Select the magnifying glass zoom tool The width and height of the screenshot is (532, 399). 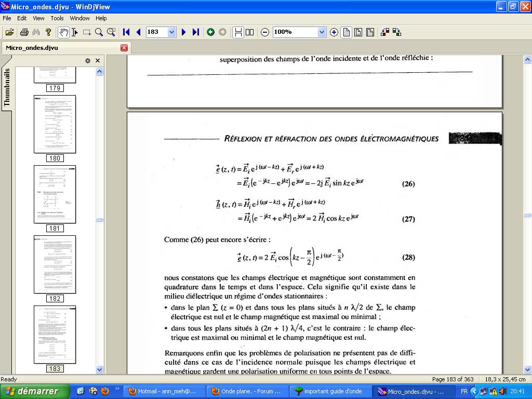coord(99,32)
